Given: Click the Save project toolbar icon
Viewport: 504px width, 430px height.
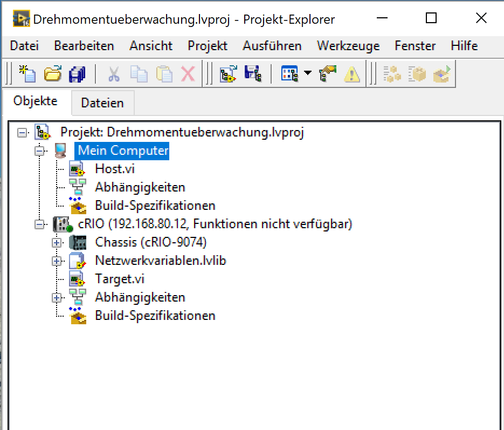Looking at the screenshot, I should 253,74.
